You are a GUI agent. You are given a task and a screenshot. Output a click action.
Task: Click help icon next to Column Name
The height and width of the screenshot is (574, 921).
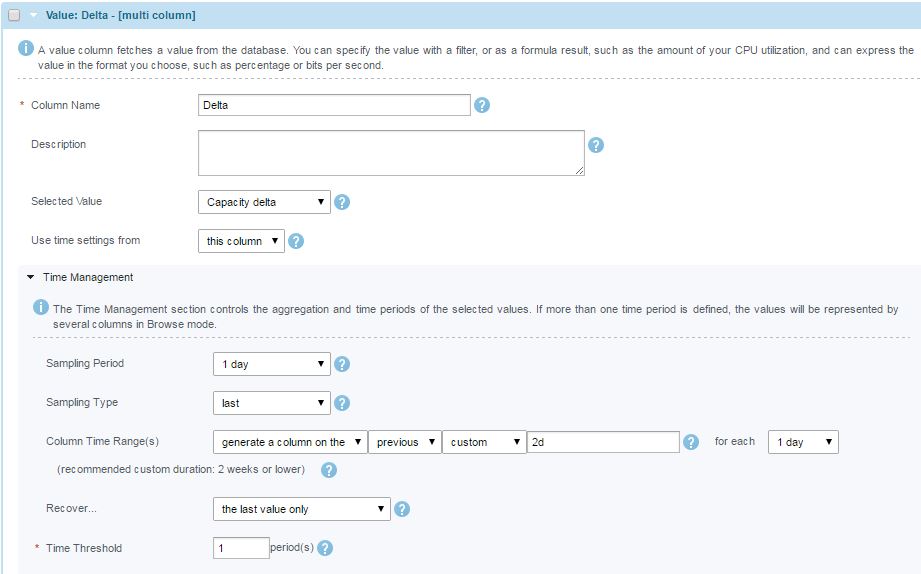point(482,105)
